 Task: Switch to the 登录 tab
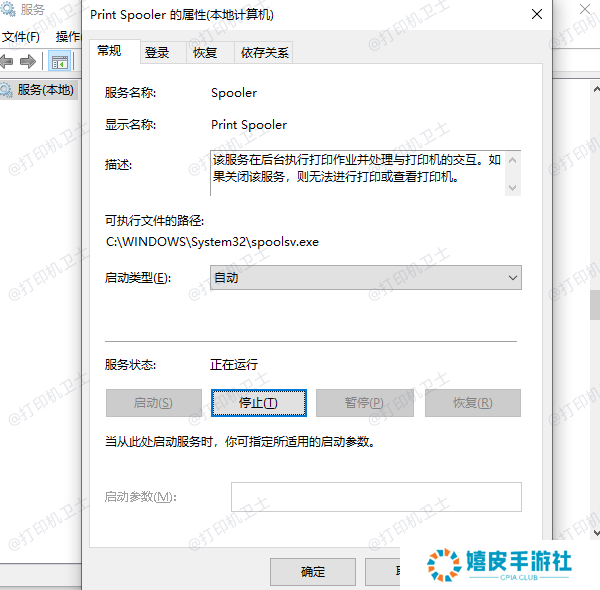[157, 52]
